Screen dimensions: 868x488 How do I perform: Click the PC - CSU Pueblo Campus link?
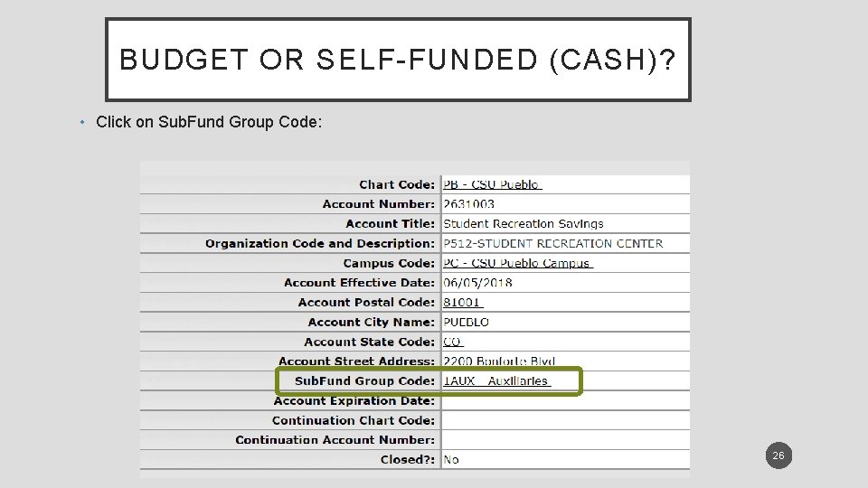click(517, 263)
